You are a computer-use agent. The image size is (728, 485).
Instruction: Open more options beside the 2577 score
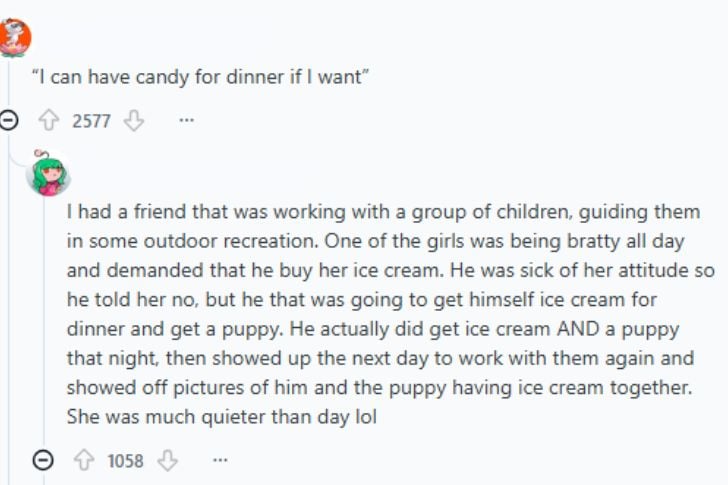pyautogui.click(x=186, y=121)
